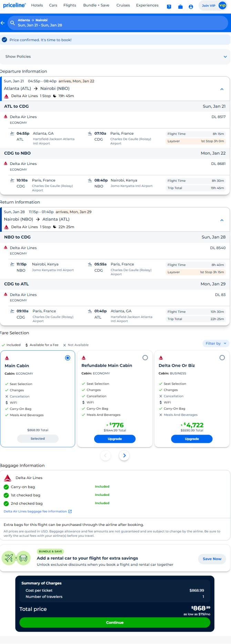Open the trips briefcase icon
This screenshot has height=644, width=231.
(180, 7)
